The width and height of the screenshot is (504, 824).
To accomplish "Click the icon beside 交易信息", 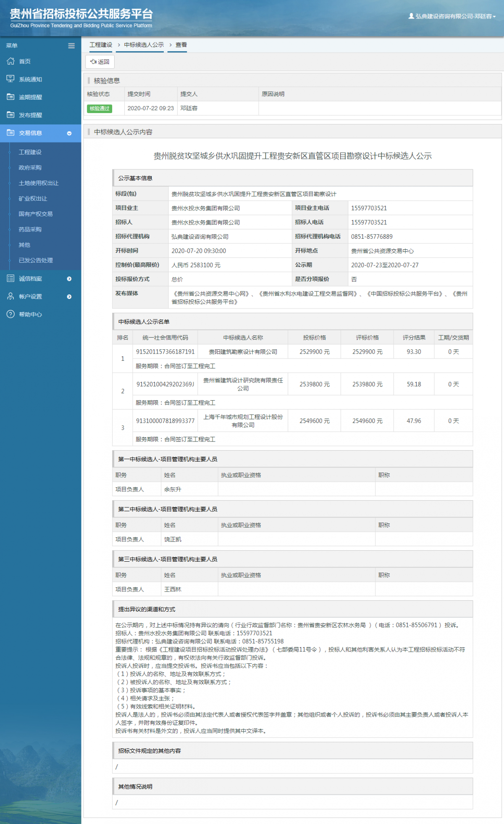I will 10,133.
